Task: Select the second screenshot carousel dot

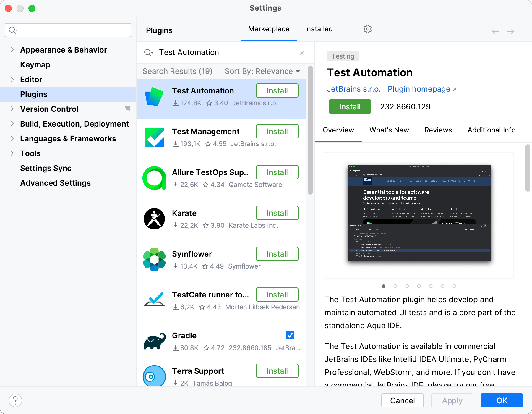Action: pos(395,286)
